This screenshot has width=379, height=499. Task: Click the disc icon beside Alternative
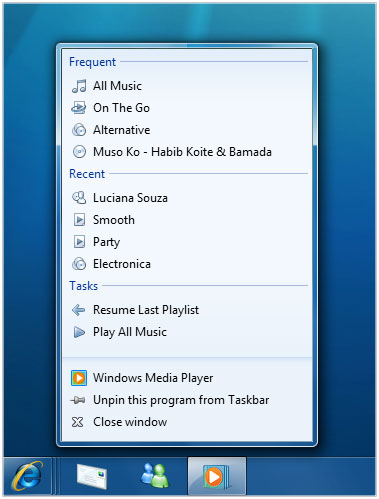point(79,130)
